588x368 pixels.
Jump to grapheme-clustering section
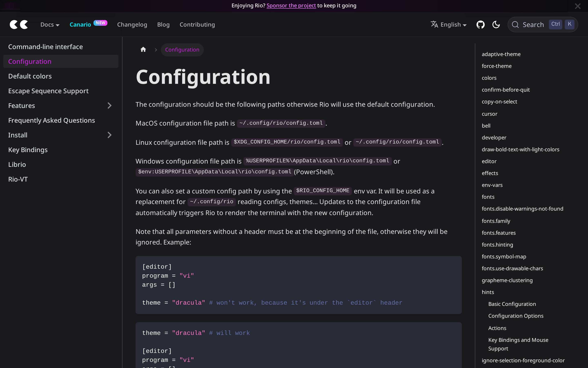point(507,280)
